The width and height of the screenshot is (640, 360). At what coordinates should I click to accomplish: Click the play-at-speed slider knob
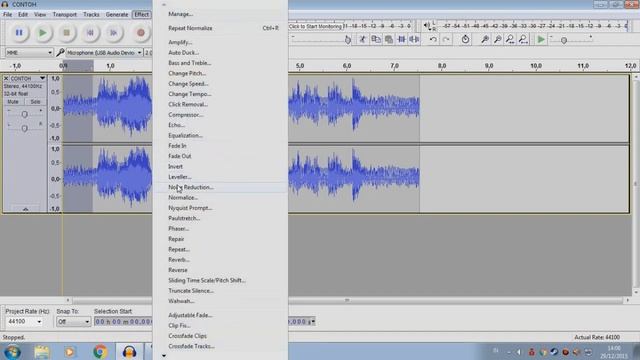[x=564, y=40]
